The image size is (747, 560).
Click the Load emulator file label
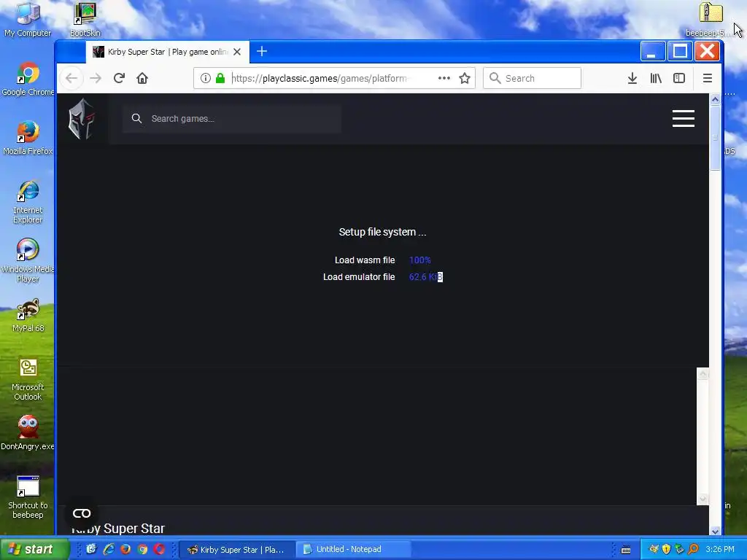[x=359, y=276]
